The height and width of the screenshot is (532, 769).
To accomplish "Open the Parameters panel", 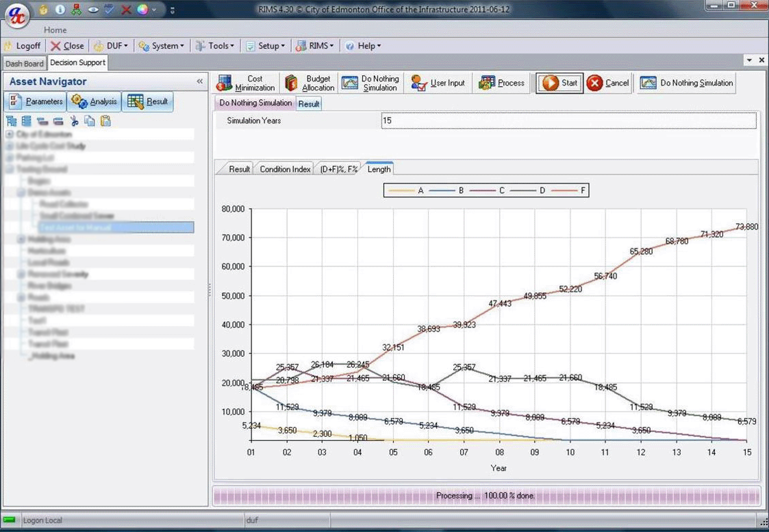I will (35, 101).
